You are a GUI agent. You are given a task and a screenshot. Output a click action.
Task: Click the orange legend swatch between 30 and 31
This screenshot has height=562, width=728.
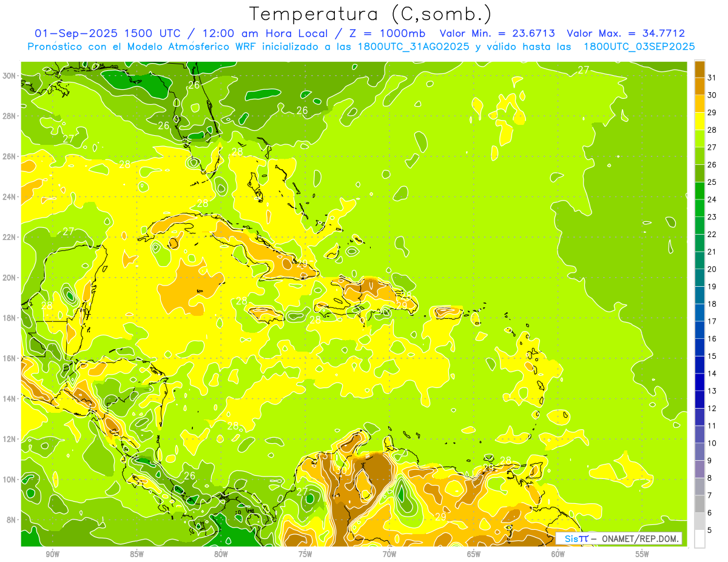click(699, 86)
